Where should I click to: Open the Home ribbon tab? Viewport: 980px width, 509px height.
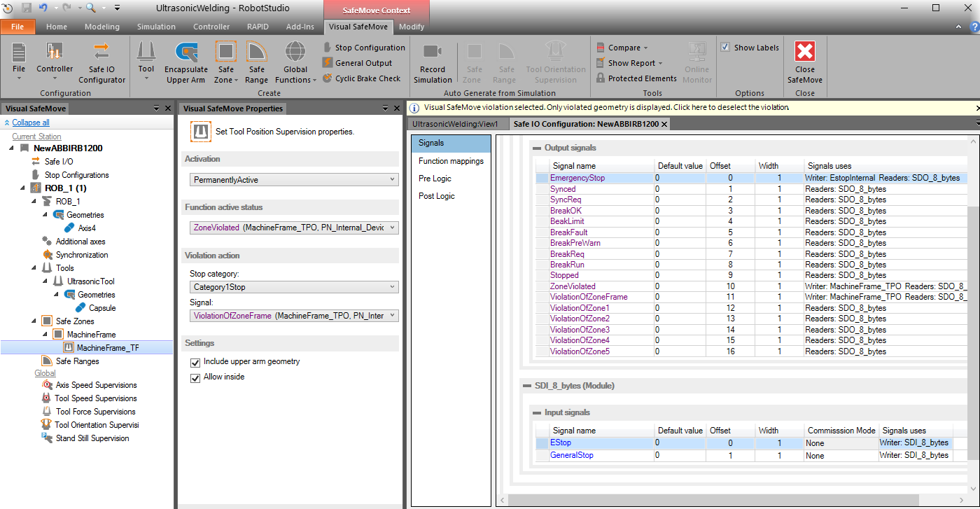(57, 27)
